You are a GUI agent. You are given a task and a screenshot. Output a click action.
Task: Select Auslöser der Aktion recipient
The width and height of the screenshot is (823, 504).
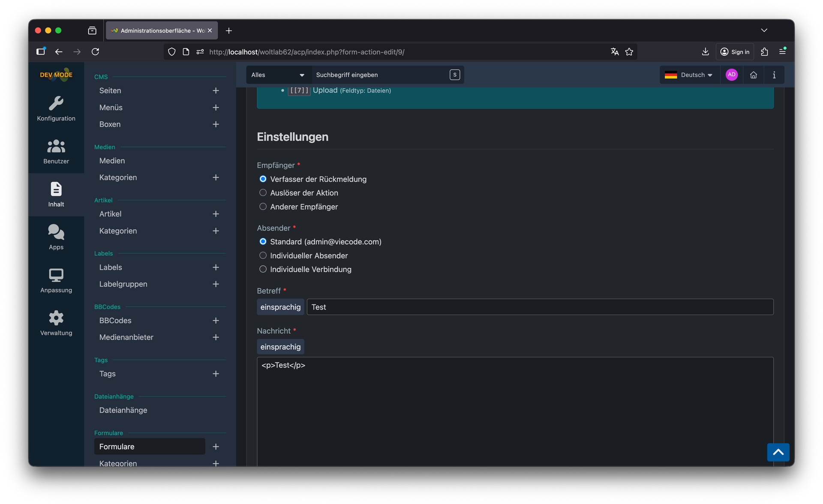point(263,193)
